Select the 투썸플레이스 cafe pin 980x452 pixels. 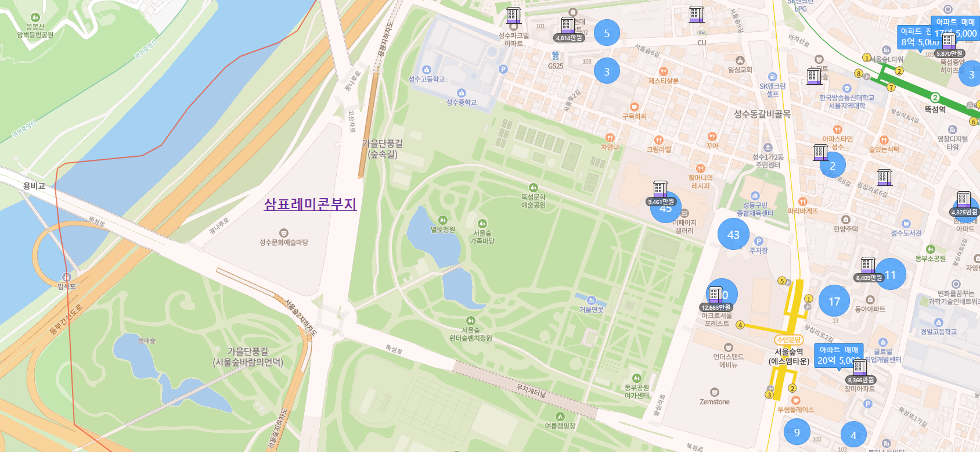point(796,400)
